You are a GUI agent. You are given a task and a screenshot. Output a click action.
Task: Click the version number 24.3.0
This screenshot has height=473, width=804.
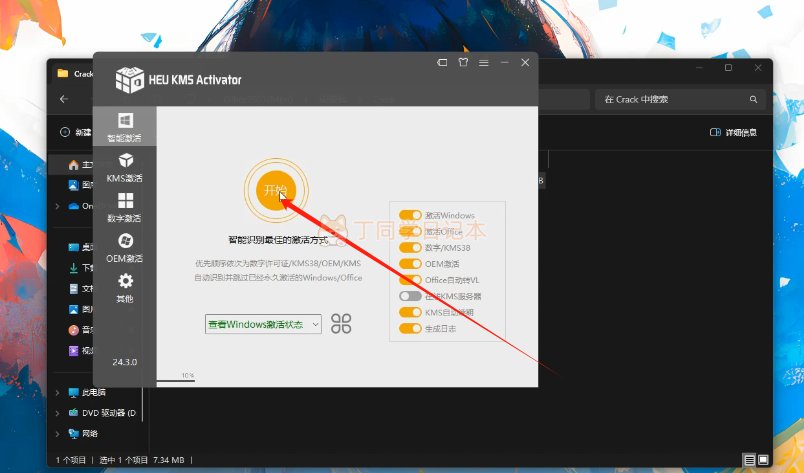(x=125, y=362)
